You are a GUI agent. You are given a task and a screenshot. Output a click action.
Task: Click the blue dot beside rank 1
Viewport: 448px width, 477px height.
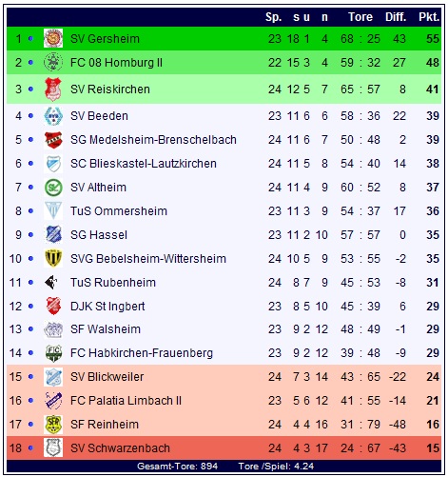tap(30, 38)
